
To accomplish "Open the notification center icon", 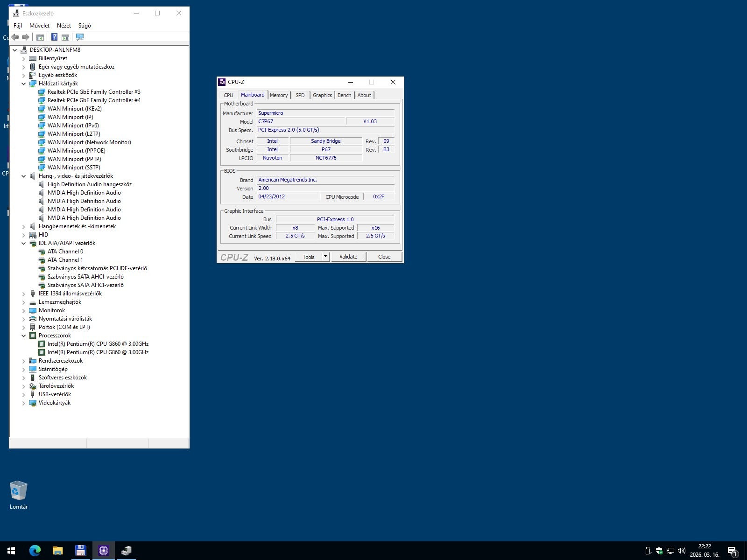I will 732,551.
